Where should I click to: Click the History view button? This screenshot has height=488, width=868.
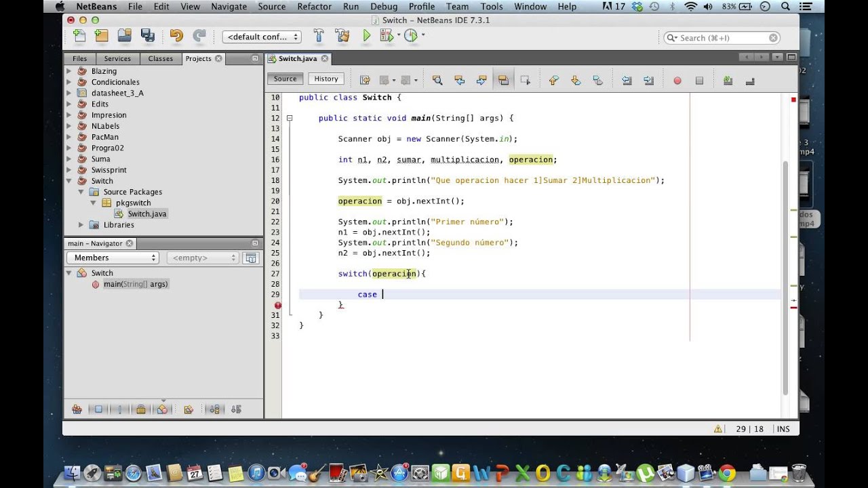tap(326, 79)
